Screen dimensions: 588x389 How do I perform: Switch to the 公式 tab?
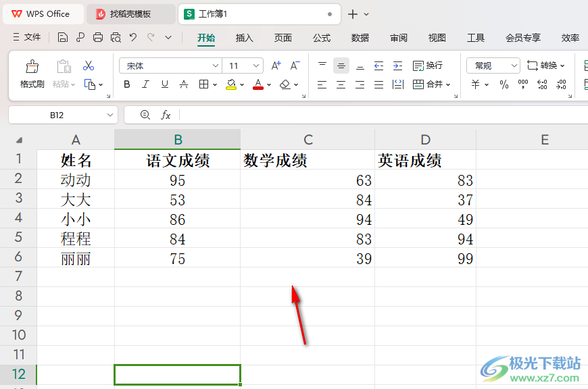click(322, 38)
